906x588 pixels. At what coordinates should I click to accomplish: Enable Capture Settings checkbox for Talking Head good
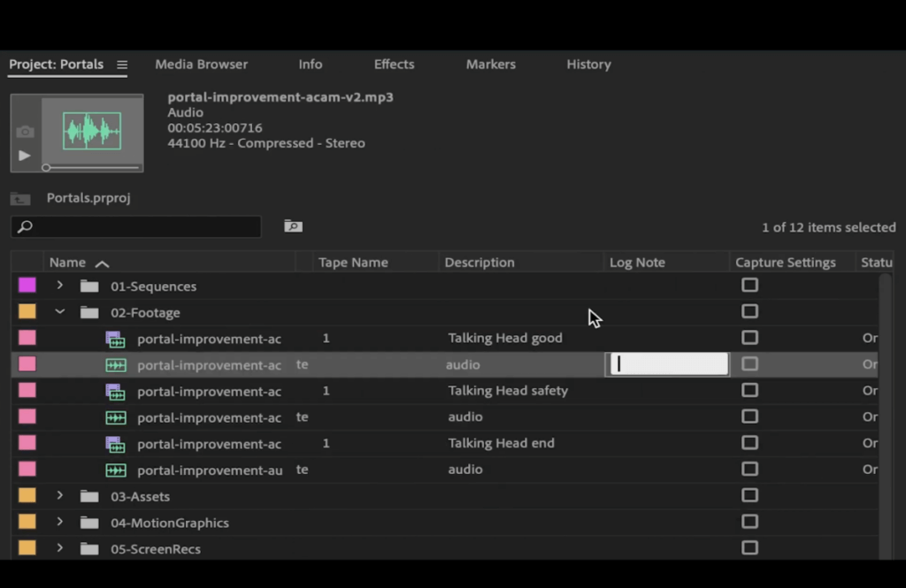pos(750,338)
